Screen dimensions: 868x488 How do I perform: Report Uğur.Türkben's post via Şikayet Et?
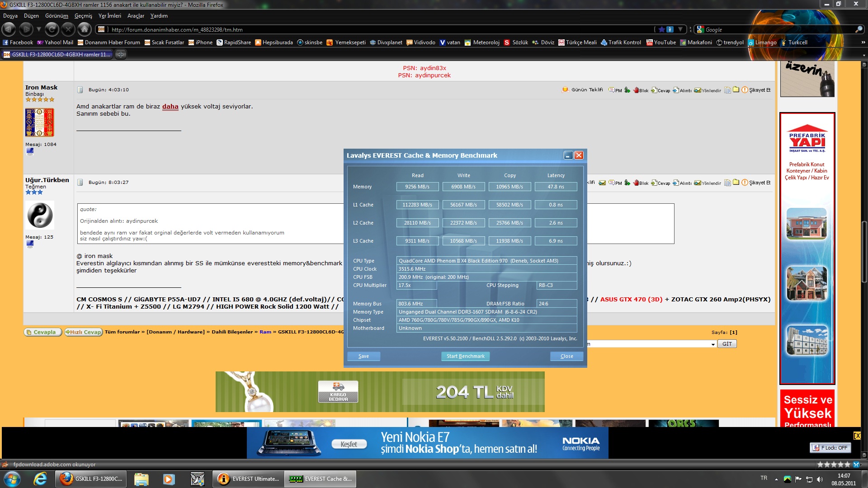756,183
